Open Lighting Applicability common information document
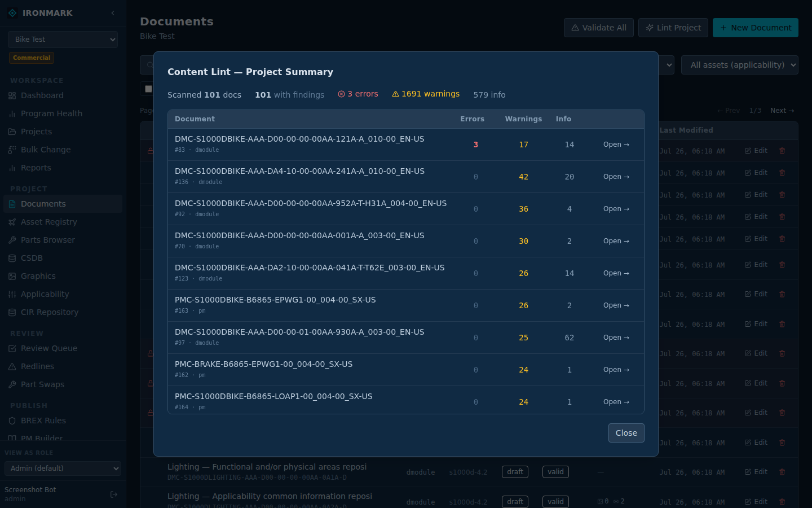 tap(270, 496)
